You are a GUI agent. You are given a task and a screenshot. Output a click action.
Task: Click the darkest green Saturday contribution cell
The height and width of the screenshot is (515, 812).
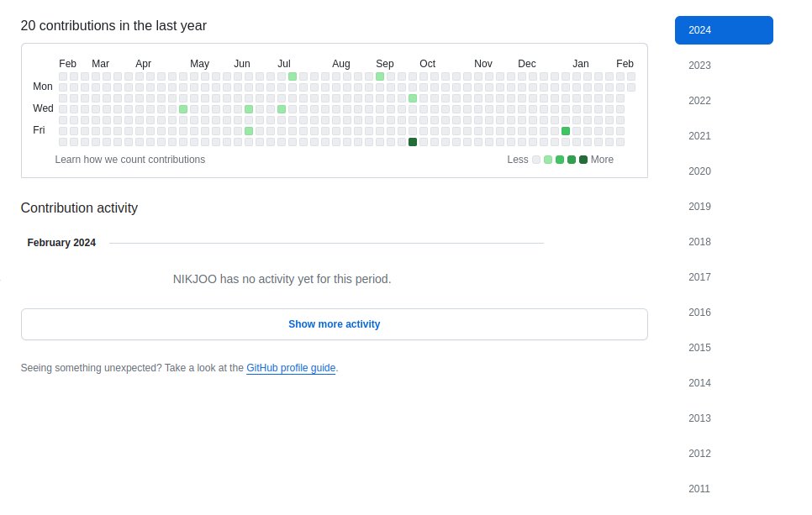412,142
